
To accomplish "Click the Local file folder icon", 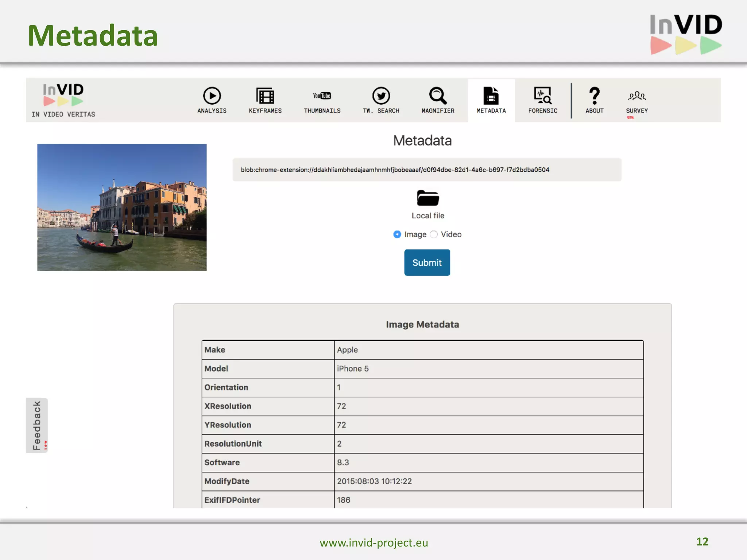I will pyautogui.click(x=428, y=198).
